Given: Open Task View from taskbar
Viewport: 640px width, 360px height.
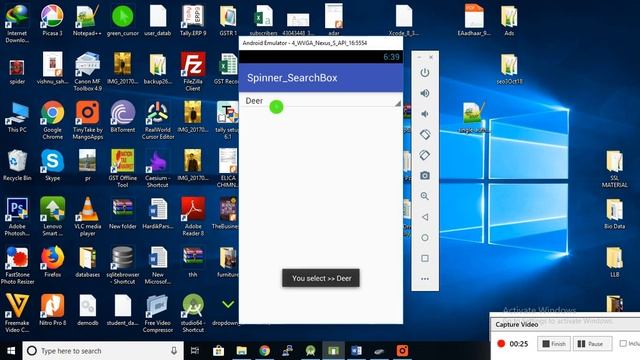Looking at the screenshot, I should [195, 351].
